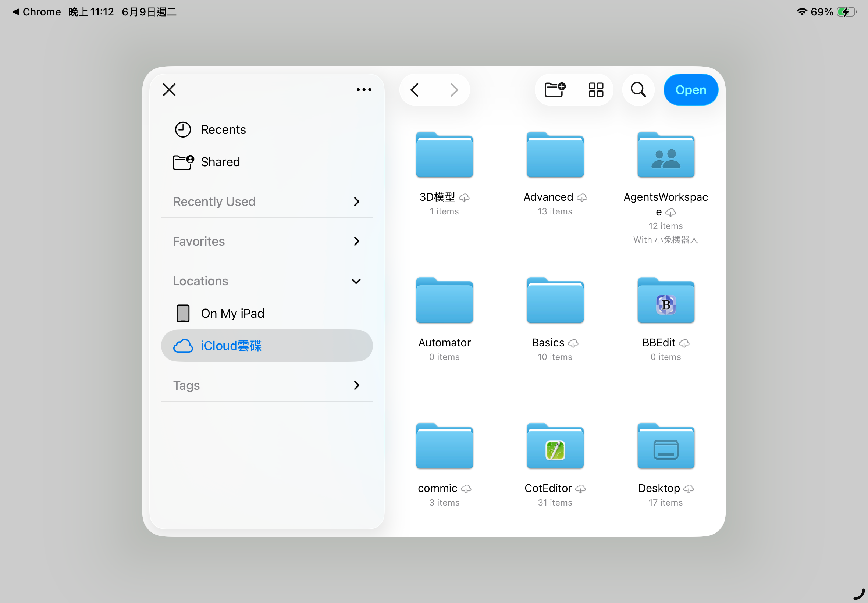The image size is (868, 603).
Task: Select On My iPad location
Action: pos(267,313)
